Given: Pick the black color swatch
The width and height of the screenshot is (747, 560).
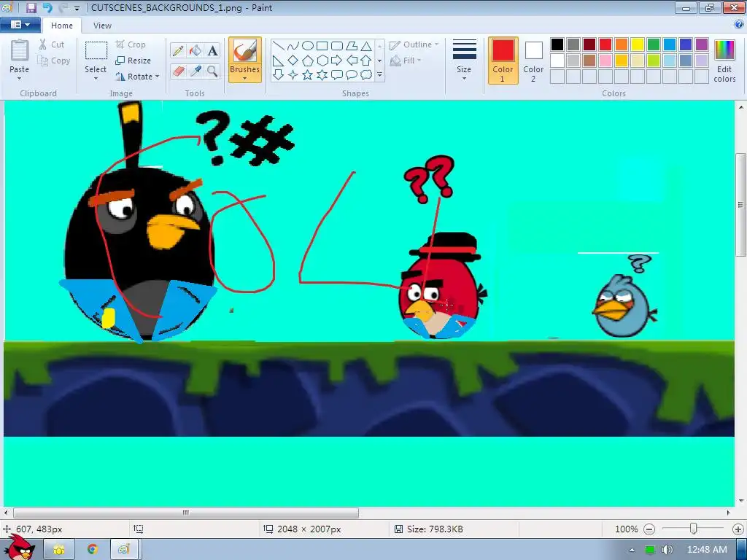Looking at the screenshot, I should click(557, 44).
